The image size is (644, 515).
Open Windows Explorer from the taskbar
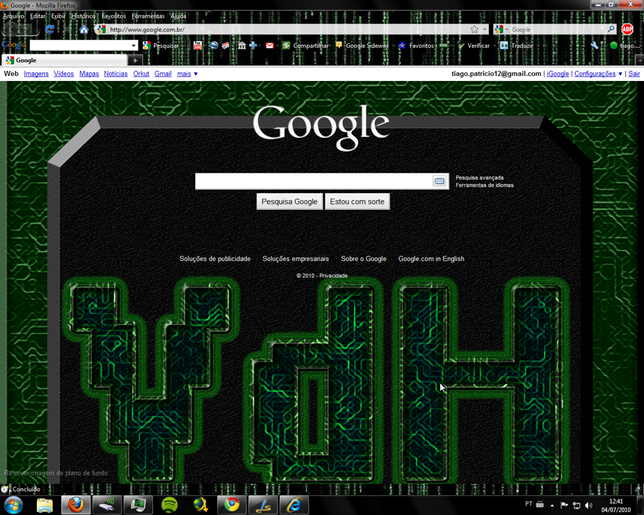pyautogui.click(x=45, y=505)
